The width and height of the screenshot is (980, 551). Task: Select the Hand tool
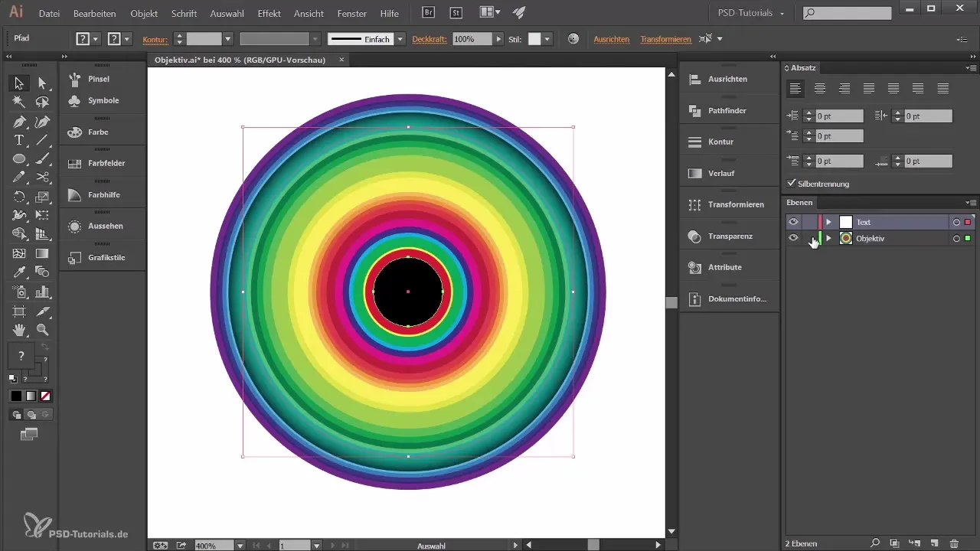(19, 330)
